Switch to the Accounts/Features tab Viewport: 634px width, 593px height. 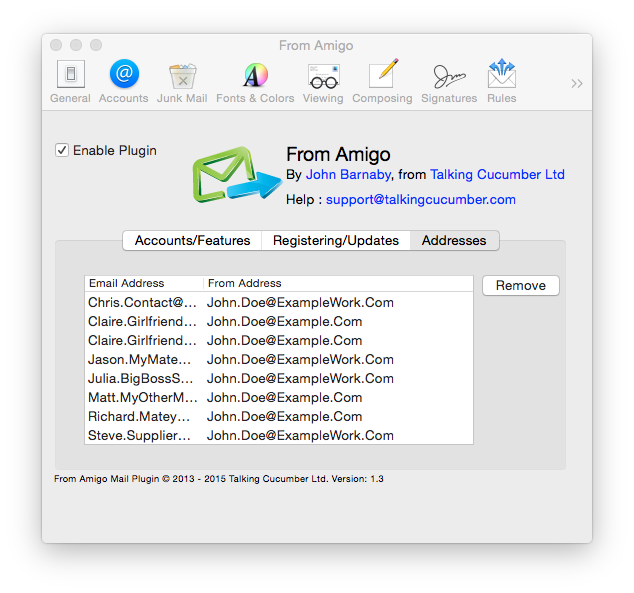pos(192,241)
